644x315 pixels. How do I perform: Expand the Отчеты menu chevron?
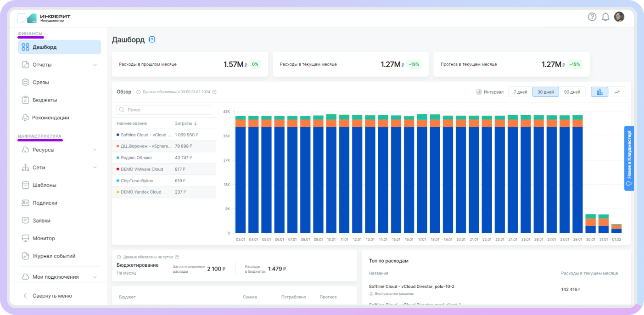(x=95, y=65)
